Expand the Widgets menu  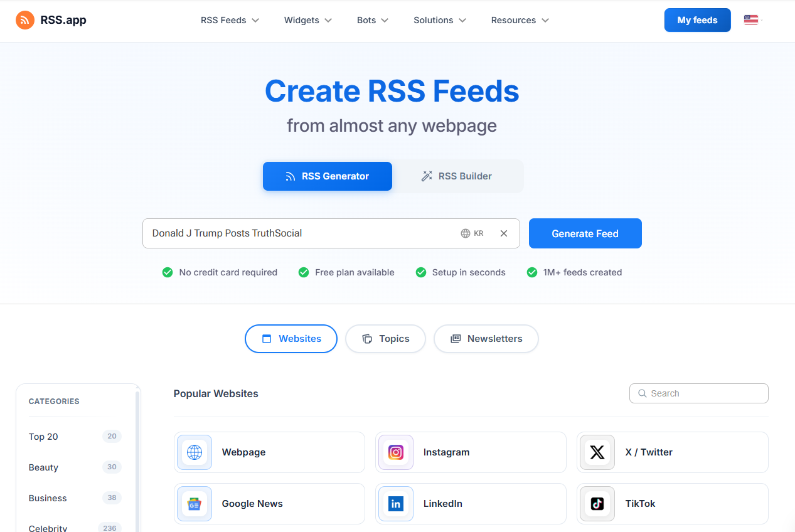click(308, 20)
